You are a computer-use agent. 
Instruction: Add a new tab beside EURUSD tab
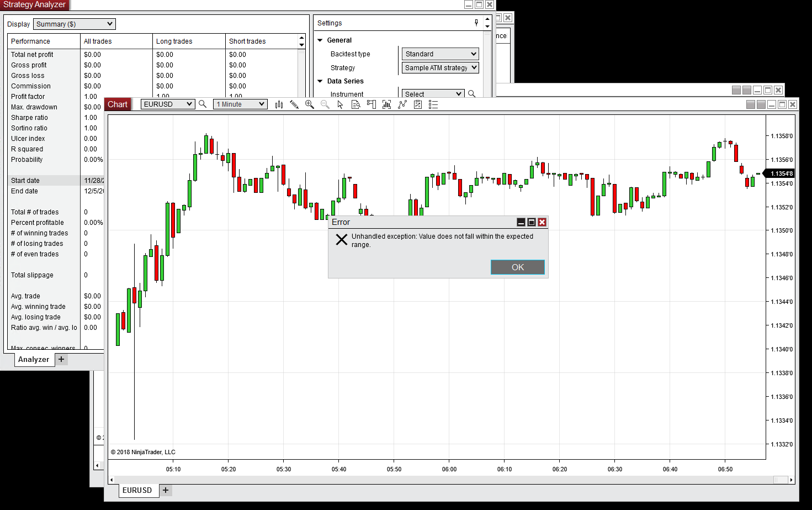click(x=166, y=490)
